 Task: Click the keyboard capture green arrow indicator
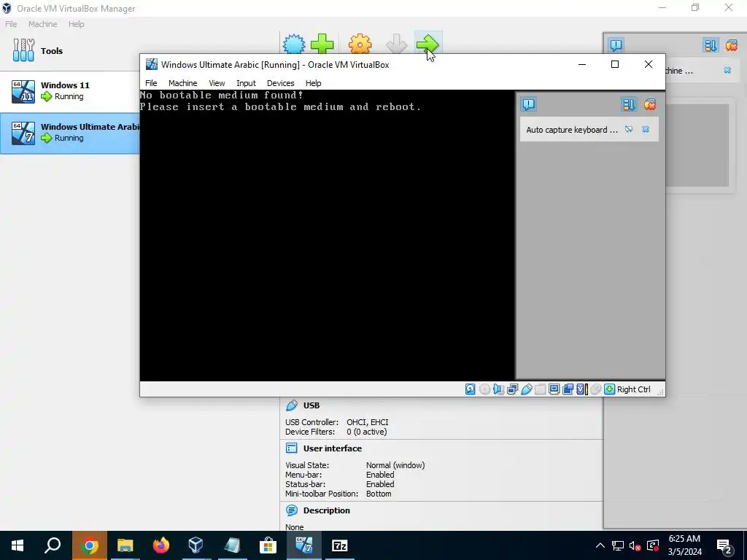coord(609,389)
